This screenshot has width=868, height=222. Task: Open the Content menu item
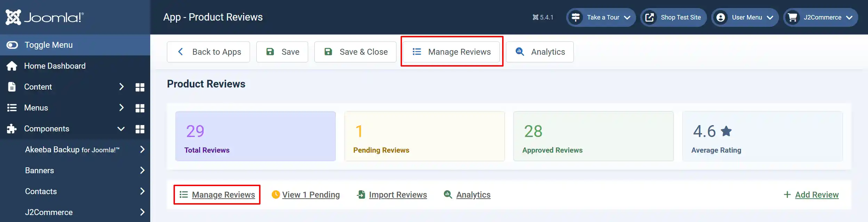pos(38,87)
